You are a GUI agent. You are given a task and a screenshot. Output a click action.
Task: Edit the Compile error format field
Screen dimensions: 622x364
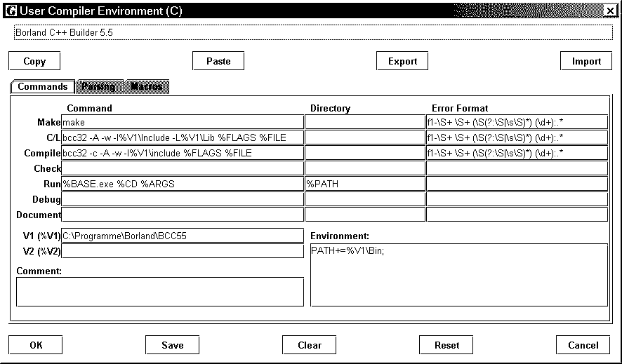coord(517,153)
